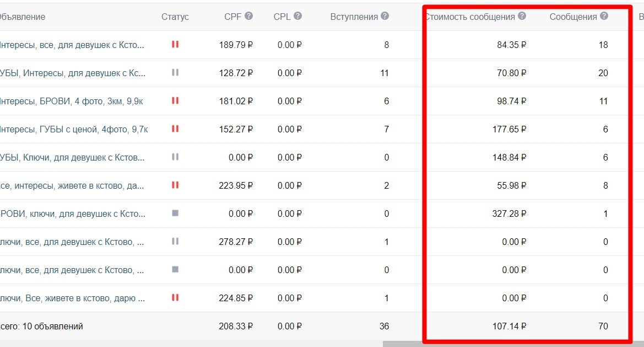Click help icon beside Стоимость сообщения
Viewport: 644px width, 347px height.
tap(522, 16)
